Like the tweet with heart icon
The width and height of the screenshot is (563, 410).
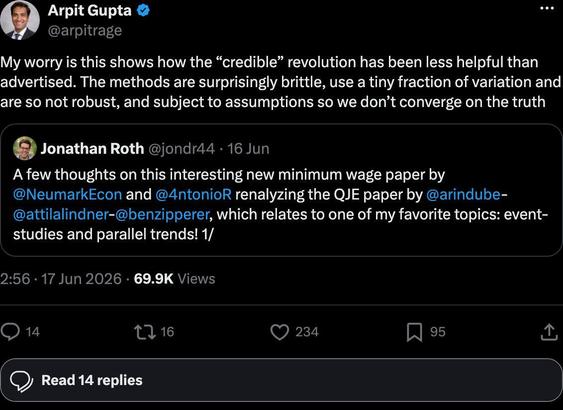tap(279, 332)
